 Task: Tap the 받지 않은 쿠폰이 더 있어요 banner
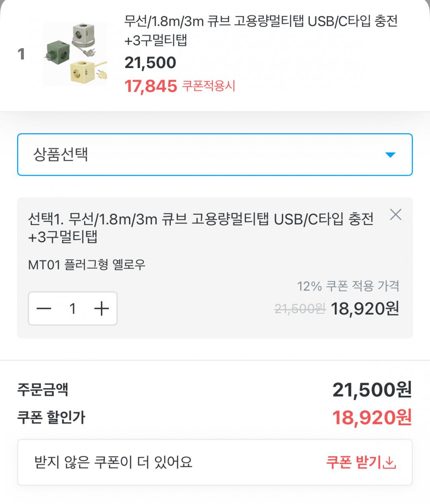pyautogui.click(x=113, y=462)
